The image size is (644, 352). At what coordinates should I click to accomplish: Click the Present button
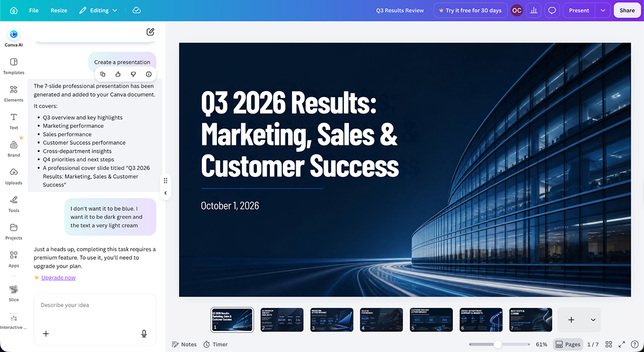[x=579, y=10]
